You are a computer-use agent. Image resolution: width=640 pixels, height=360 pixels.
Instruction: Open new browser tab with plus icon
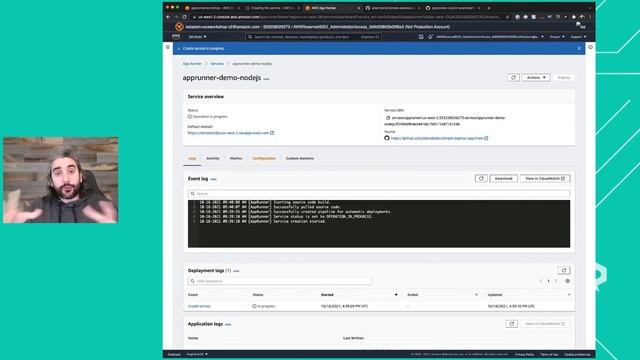coord(489,8)
